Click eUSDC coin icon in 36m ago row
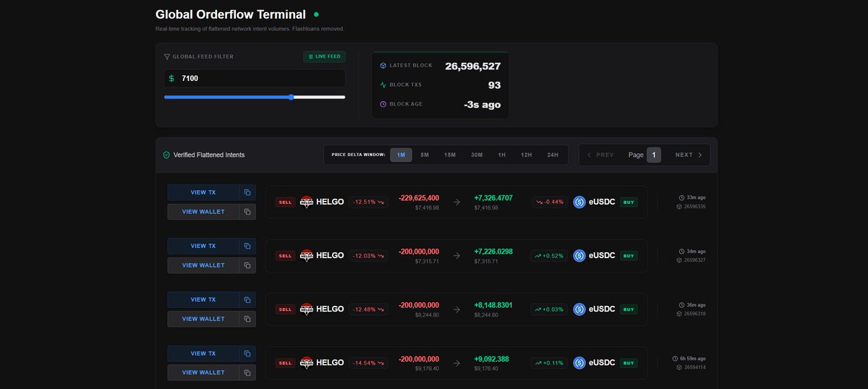The height and width of the screenshot is (389, 868). (x=579, y=309)
